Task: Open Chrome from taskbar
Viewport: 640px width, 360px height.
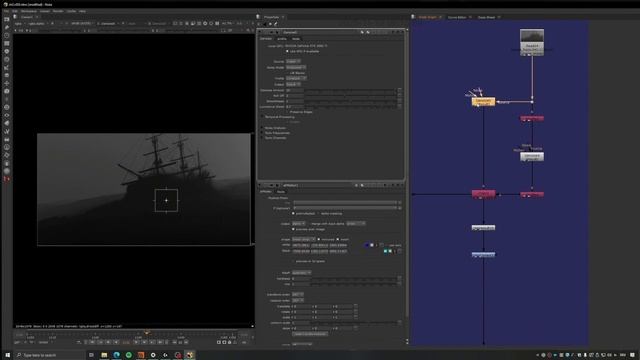Action: [x=153, y=355]
